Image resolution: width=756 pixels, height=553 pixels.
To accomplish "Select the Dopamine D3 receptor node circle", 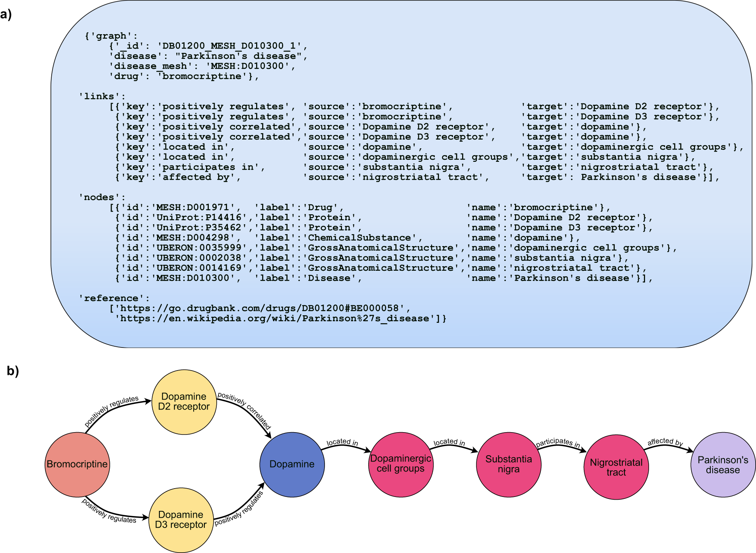I will [x=181, y=520].
